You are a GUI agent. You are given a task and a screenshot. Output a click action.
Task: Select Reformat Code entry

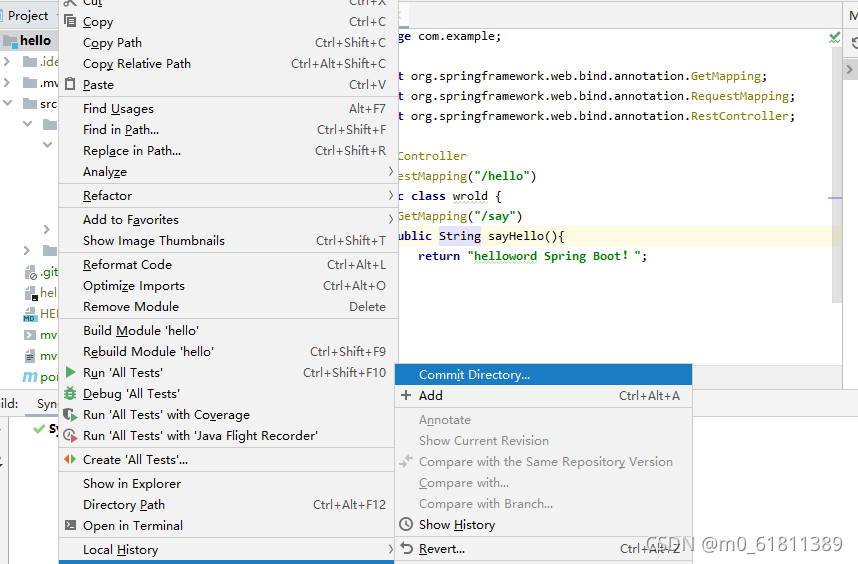(x=228, y=265)
